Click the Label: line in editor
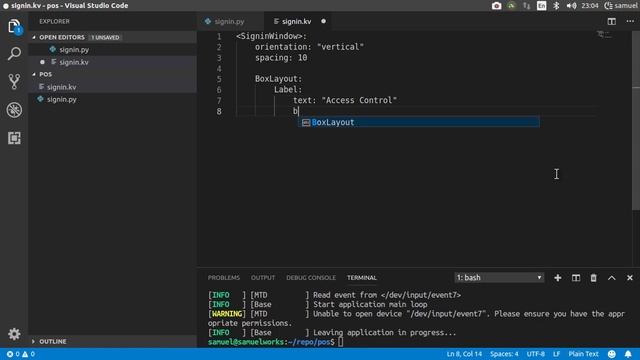The width and height of the screenshot is (640, 360). tap(288, 89)
